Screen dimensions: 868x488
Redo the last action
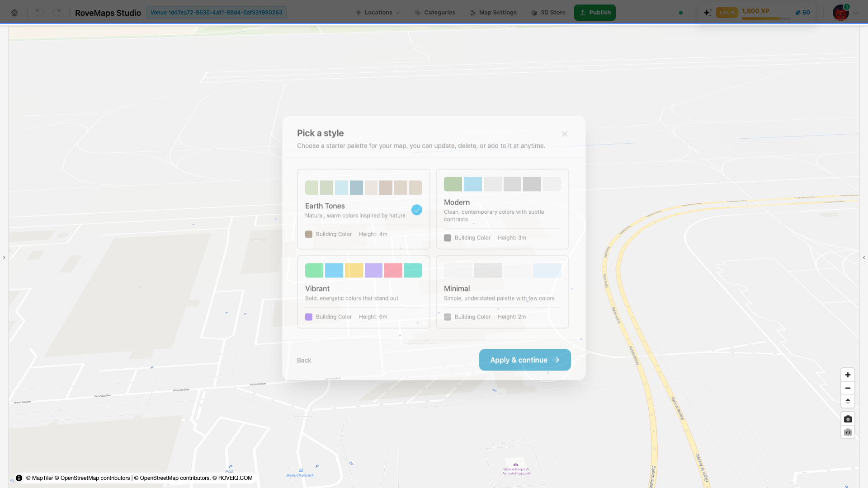pos(57,13)
